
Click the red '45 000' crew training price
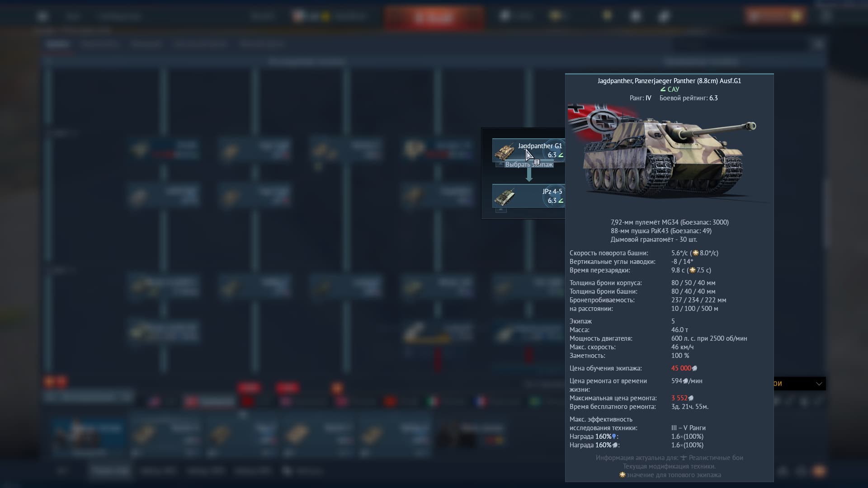681,368
